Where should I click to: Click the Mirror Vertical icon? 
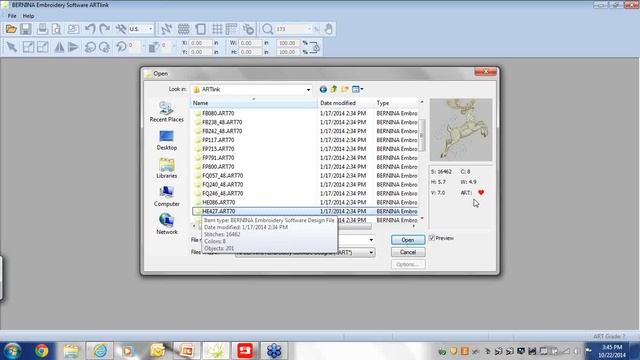point(73,47)
